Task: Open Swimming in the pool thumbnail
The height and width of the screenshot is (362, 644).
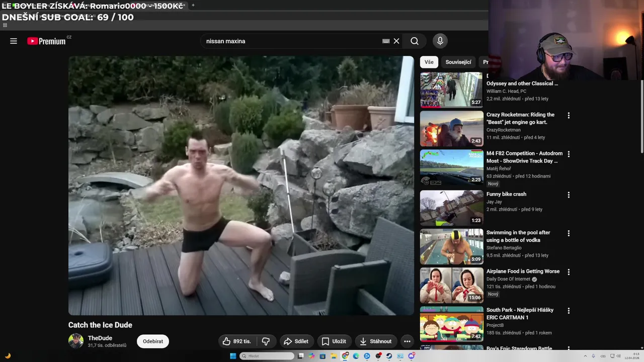Action: pos(451,246)
